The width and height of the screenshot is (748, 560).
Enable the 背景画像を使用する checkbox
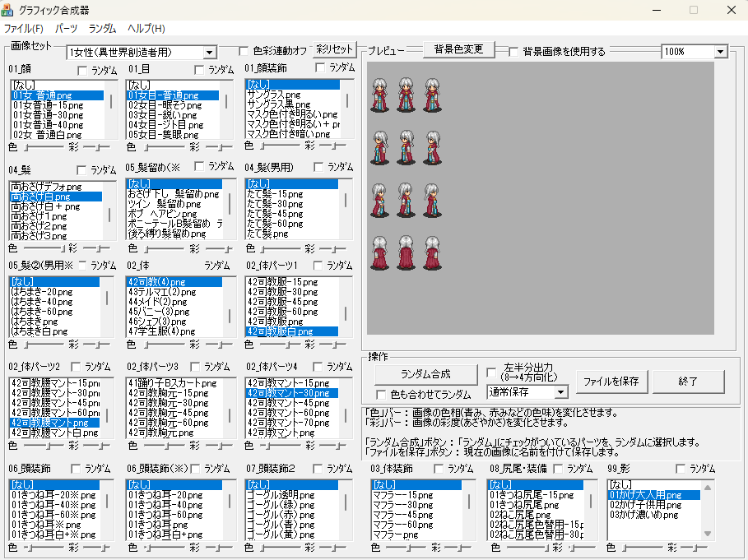click(x=514, y=52)
